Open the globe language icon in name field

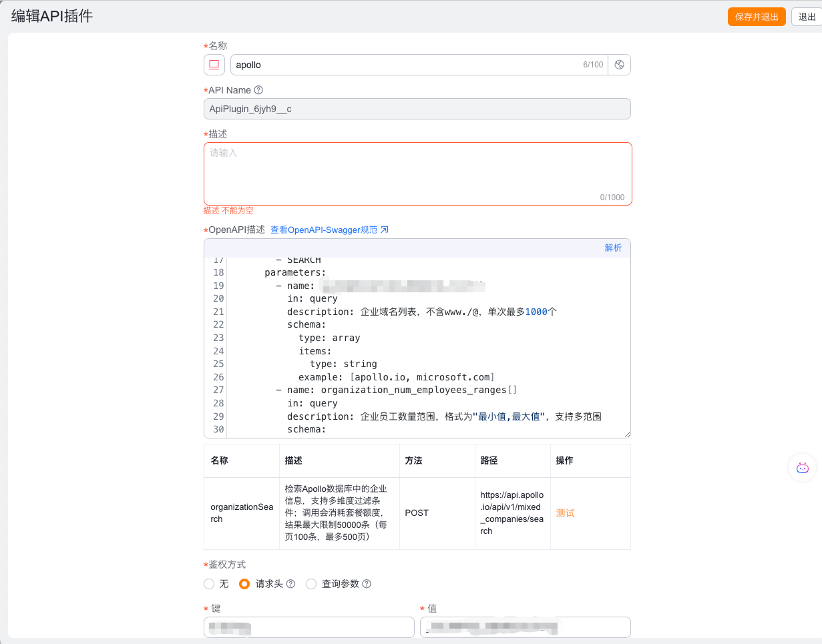pyautogui.click(x=619, y=65)
